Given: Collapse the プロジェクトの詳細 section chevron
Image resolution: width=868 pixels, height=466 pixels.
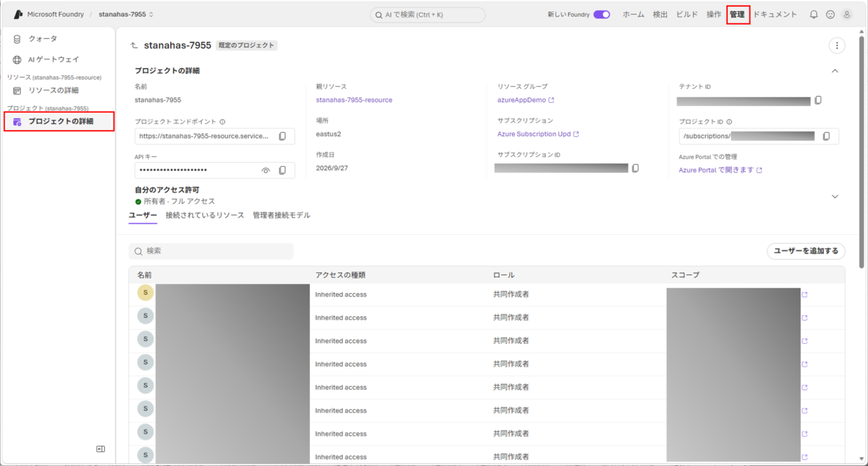Looking at the screenshot, I should click(x=835, y=71).
